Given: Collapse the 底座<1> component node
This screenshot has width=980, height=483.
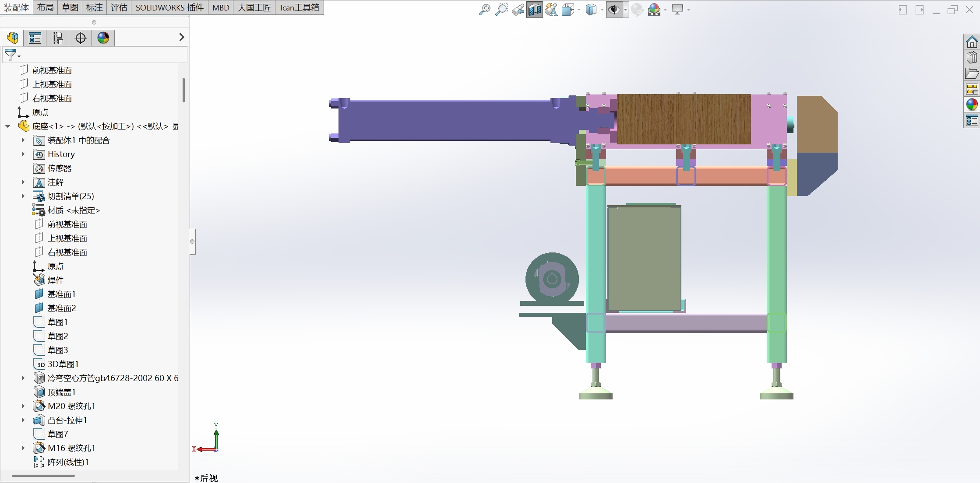Looking at the screenshot, I should (x=8, y=126).
